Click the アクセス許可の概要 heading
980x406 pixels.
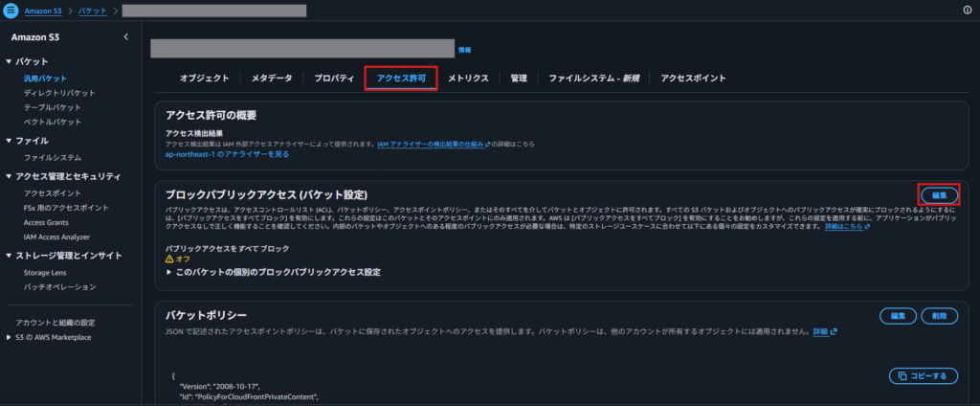click(212, 115)
